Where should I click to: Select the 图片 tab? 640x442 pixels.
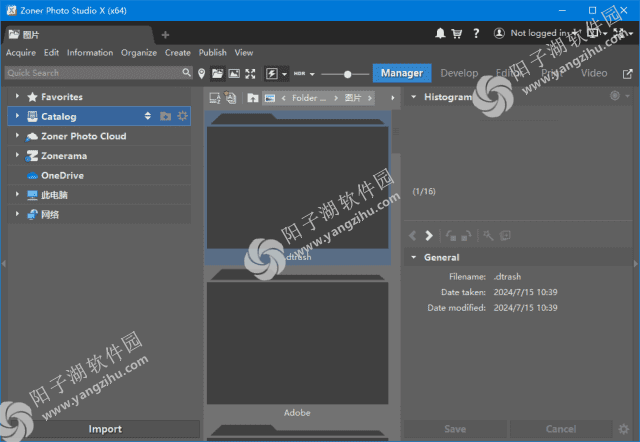click(x=78, y=35)
